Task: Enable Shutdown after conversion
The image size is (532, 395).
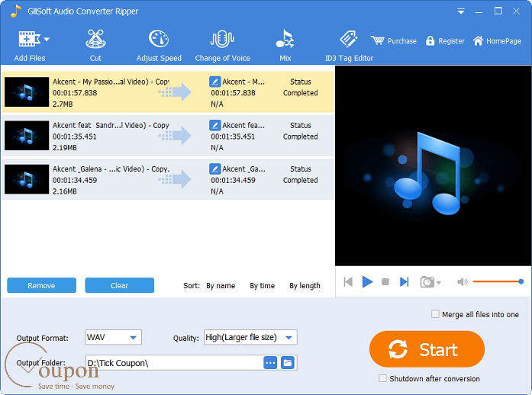Action: [x=382, y=378]
